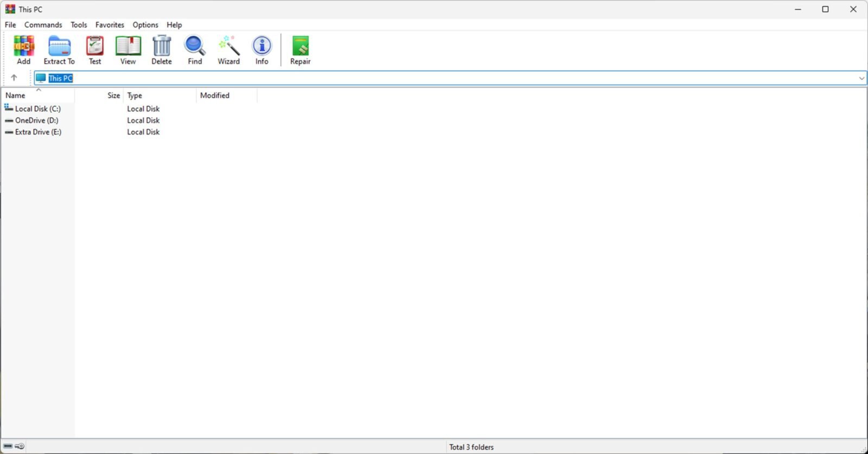Open the Options menu
The width and height of the screenshot is (868, 454).
(145, 25)
